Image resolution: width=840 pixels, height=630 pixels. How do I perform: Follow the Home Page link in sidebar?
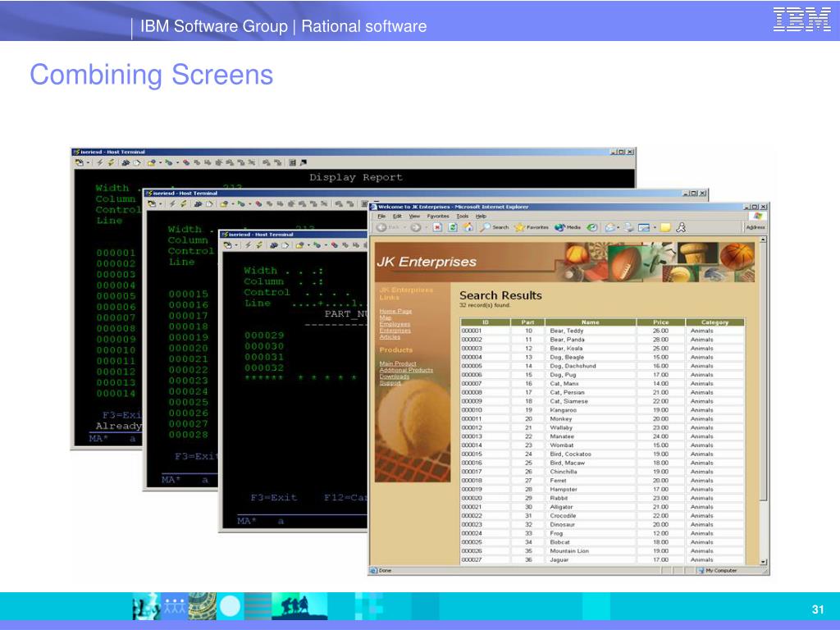395,311
